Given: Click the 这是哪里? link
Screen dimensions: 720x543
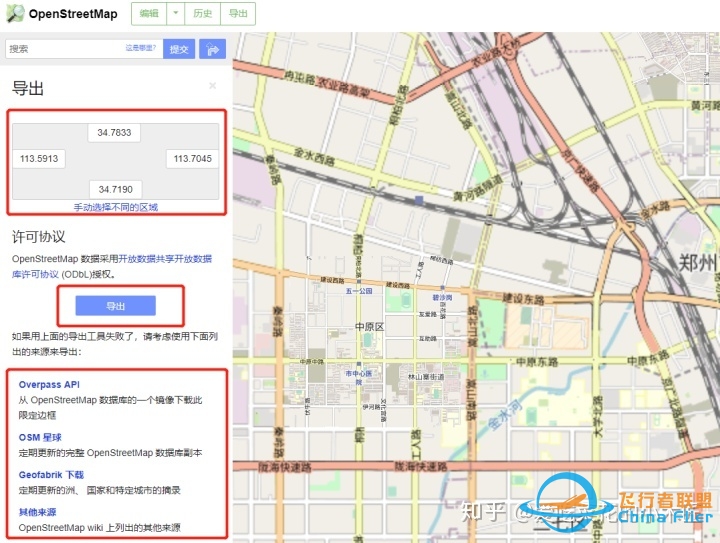Looking at the screenshot, I should tap(141, 48).
